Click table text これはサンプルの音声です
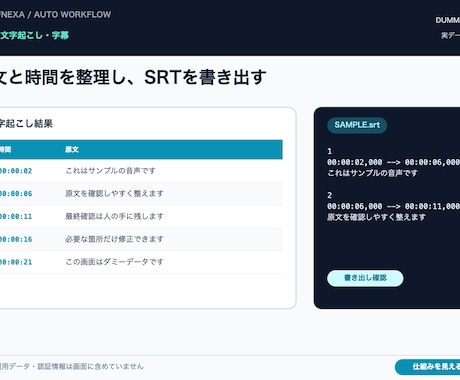This screenshot has width=460, height=380. click(111, 171)
